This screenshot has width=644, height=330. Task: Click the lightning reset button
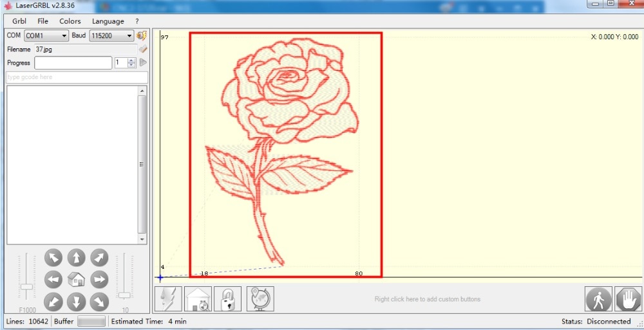(168, 299)
